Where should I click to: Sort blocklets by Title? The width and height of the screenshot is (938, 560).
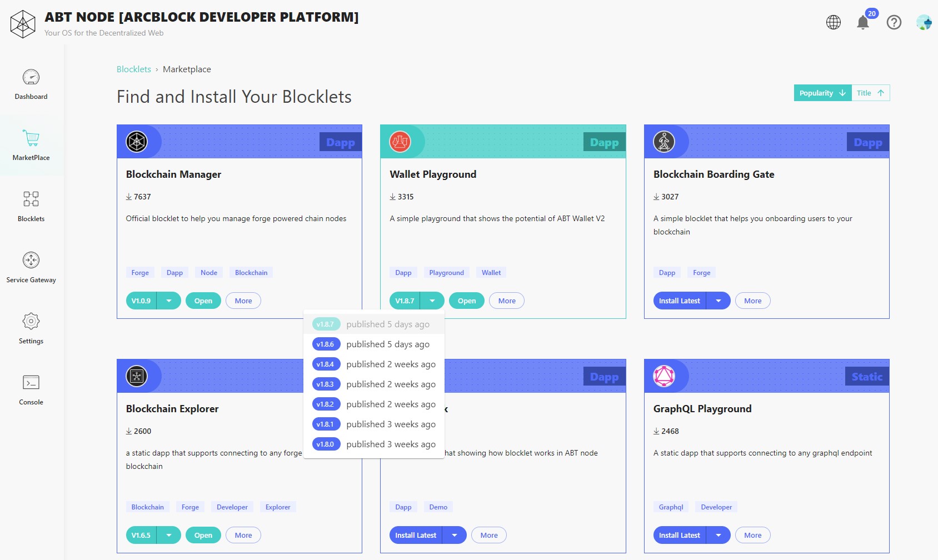point(870,93)
